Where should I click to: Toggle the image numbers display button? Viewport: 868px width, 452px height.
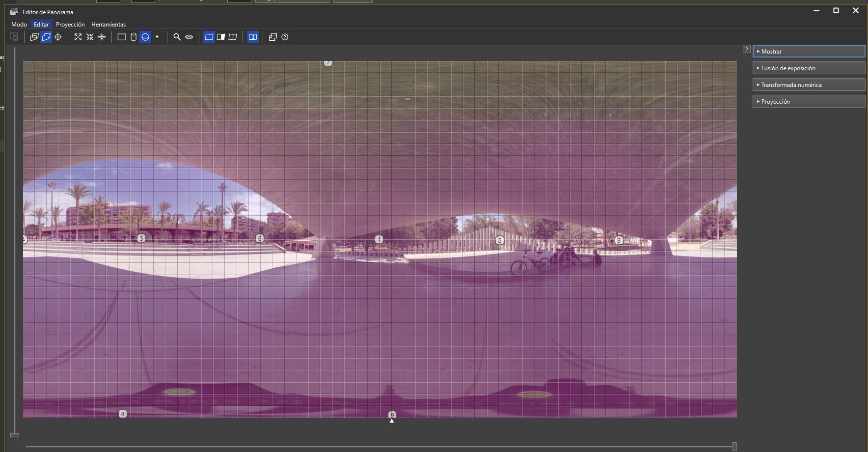[253, 37]
